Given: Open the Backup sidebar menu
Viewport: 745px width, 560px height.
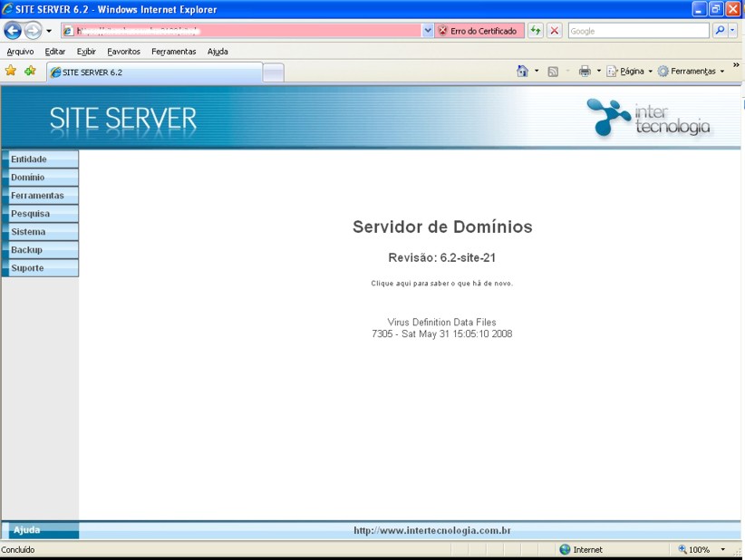Looking at the screenshot, I should point(40,250).
